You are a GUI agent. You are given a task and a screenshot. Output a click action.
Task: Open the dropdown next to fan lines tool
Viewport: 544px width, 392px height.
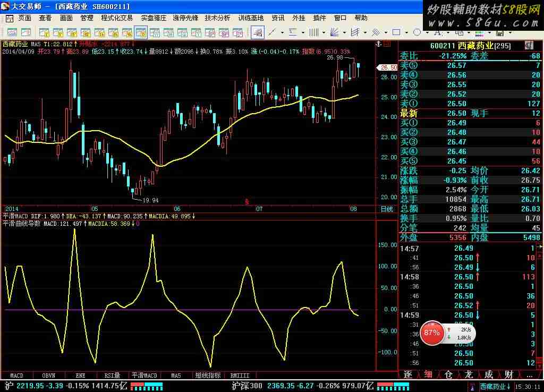click(x=344, y=32)
